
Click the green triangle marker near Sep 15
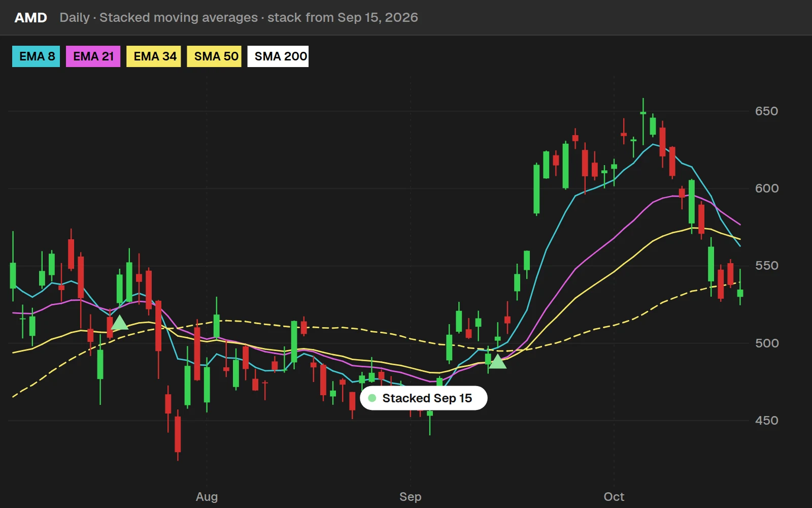pyautogui.click(x=498, y=362)
